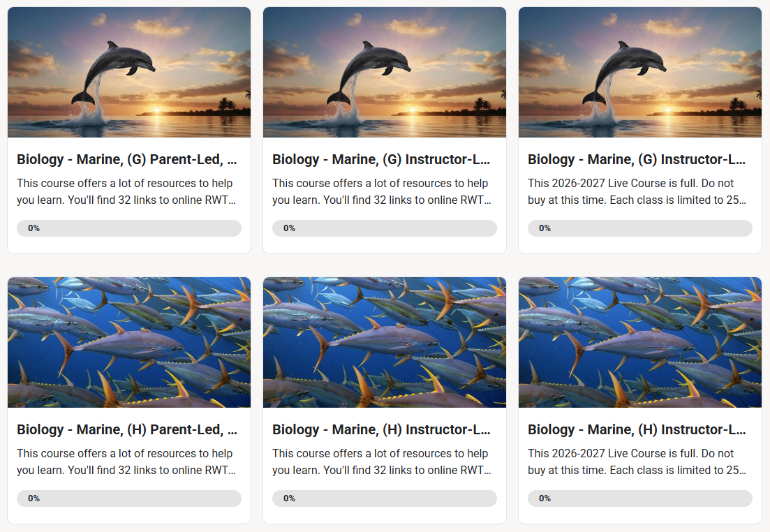770x532 pixels.
Task: Open dolphin thumbnail of full (G) Instructor-Led live course
Action: tap(640, 72)
